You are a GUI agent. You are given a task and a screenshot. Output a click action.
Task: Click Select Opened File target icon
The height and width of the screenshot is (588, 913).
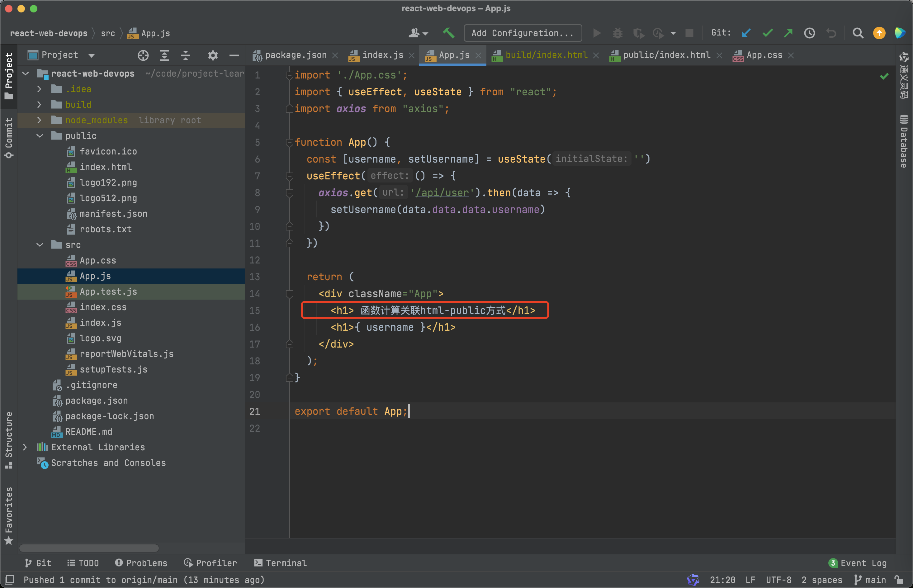tap(143, 55)
